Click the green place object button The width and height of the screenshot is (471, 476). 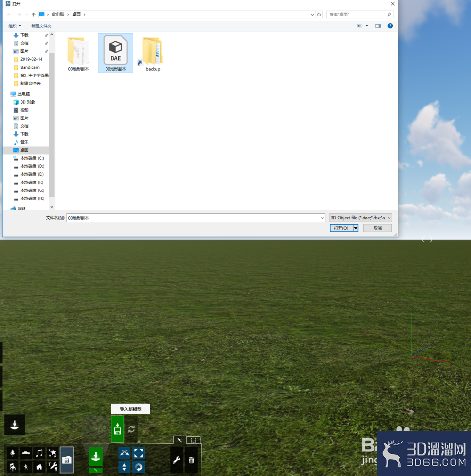tap(96, 456)
